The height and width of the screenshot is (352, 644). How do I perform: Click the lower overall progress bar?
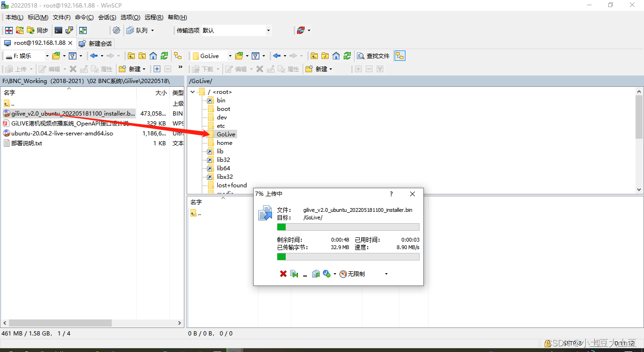tap(348, 257)
